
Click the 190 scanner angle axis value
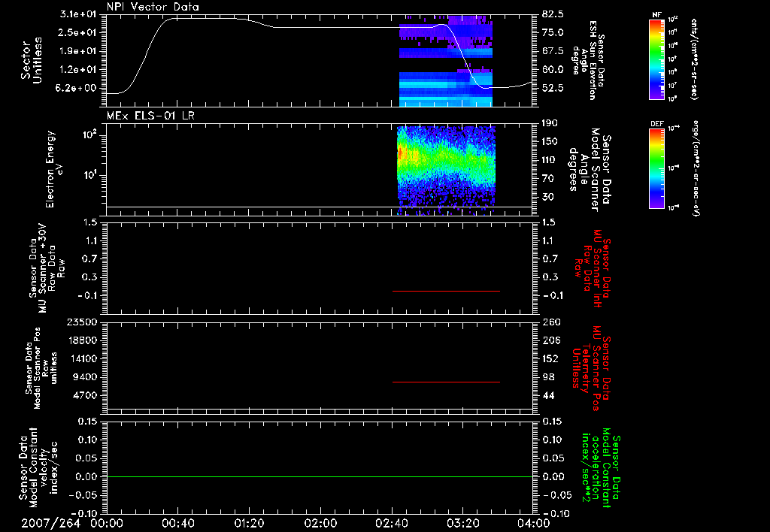[x=550, y=123]
